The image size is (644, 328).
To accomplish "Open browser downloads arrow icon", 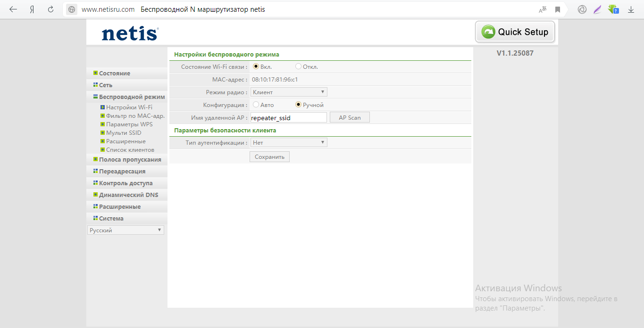I will tap(631, 9).
